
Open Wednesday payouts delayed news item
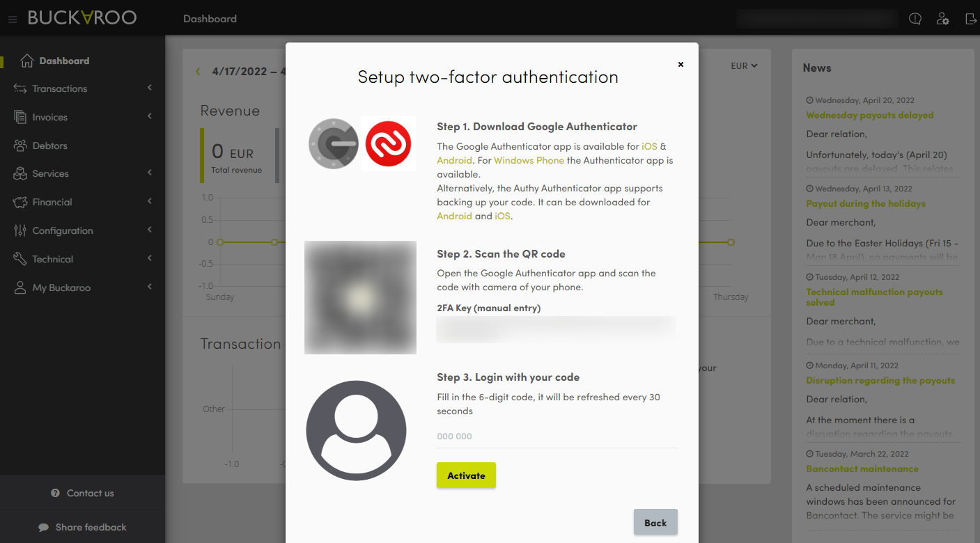pyautogui.click(x=869, y=115)
